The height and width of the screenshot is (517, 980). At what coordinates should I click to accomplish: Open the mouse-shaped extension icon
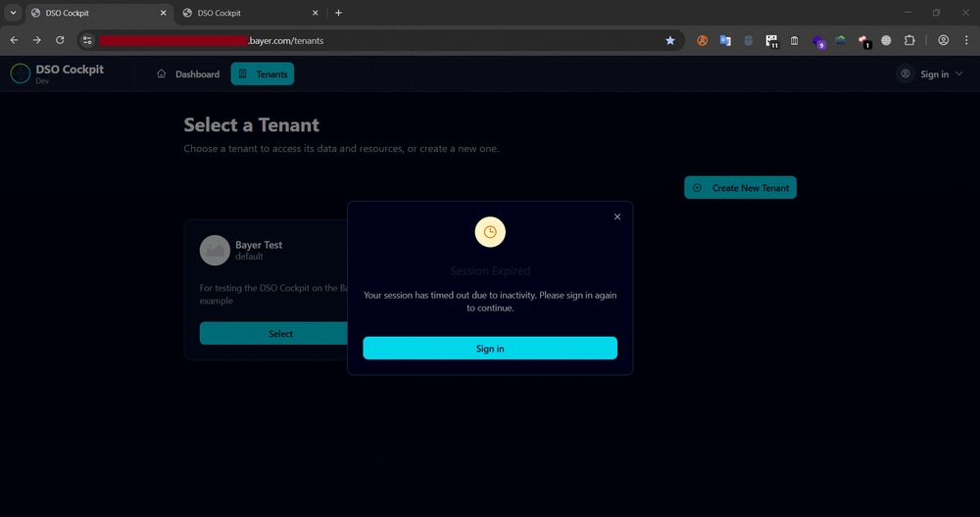click(x=748, y=40)
